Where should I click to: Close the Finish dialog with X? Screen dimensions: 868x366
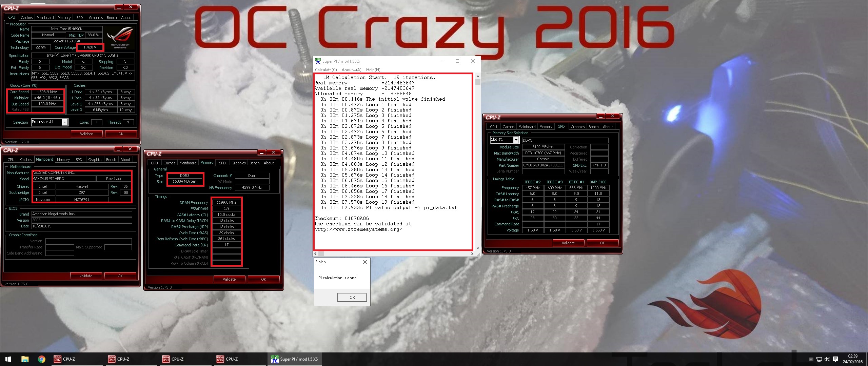365,262
